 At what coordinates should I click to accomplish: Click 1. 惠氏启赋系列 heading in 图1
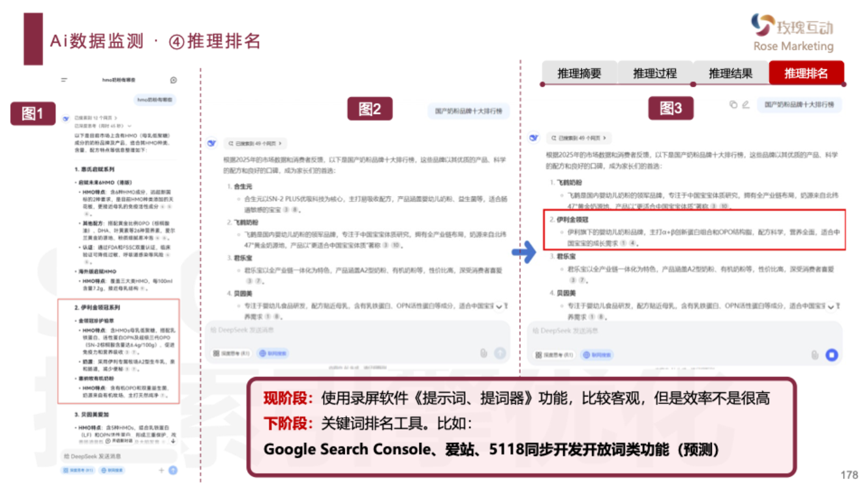(x=94, y=170)
